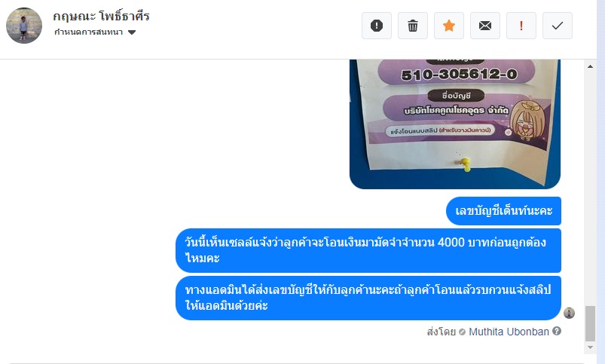Open the bank account image attachment

coord(455,124)
